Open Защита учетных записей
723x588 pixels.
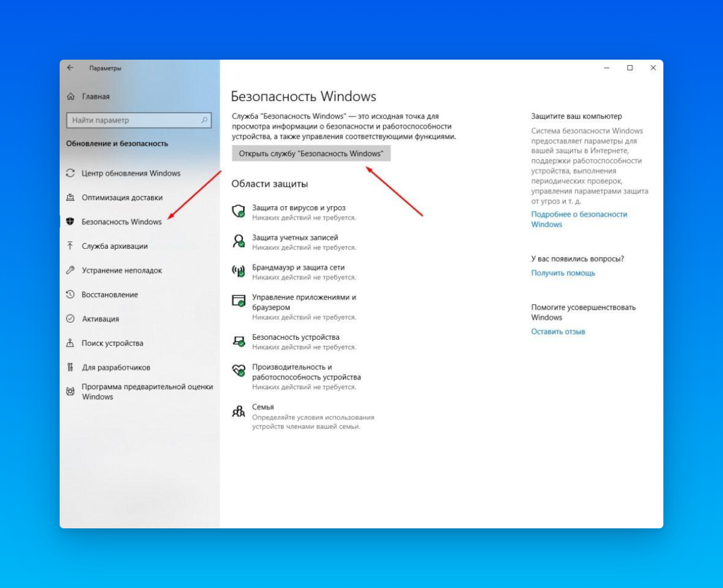coord(295,237)
